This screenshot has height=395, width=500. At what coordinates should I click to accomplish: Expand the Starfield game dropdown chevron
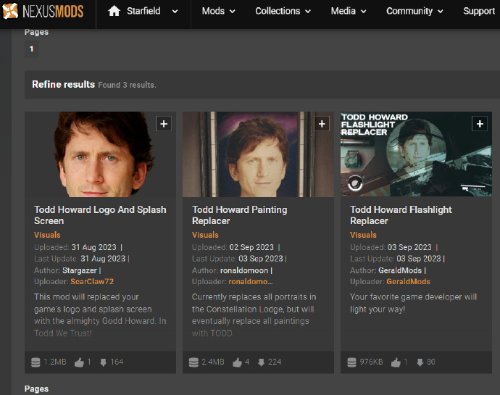click(x=175, y=11)
